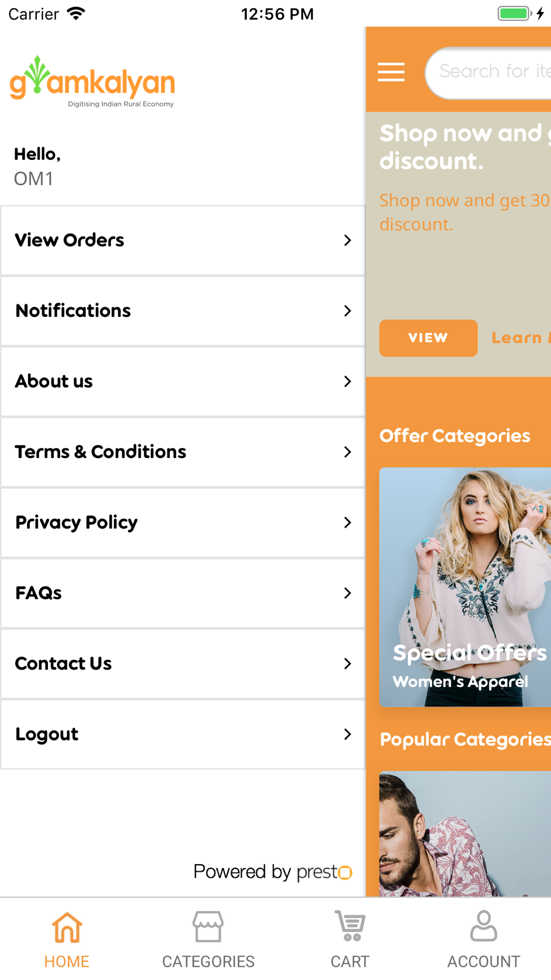
Task: Open Terms & Conditions menu item
Action: tap(183, 452)
